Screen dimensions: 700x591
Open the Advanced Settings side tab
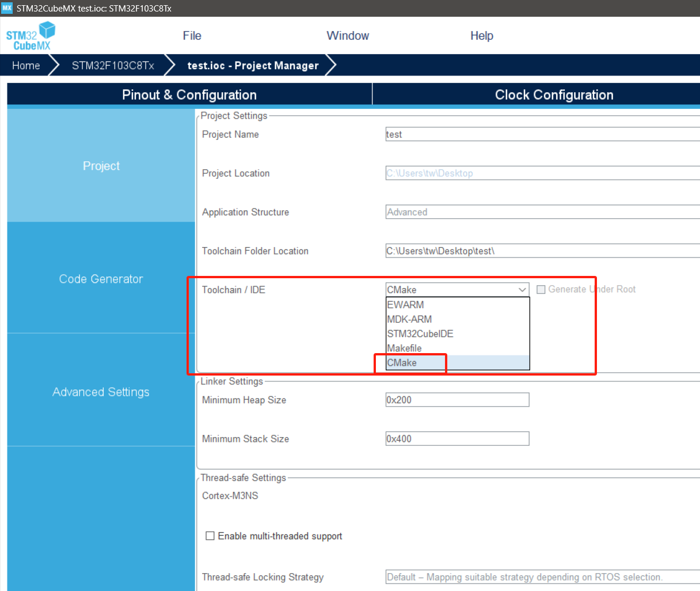pos(101,392)
